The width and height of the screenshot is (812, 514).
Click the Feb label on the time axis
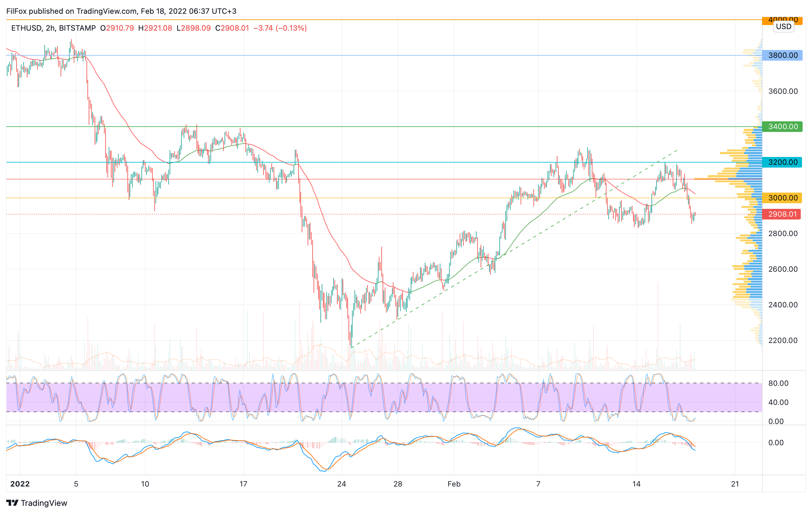tap(453, 484)
